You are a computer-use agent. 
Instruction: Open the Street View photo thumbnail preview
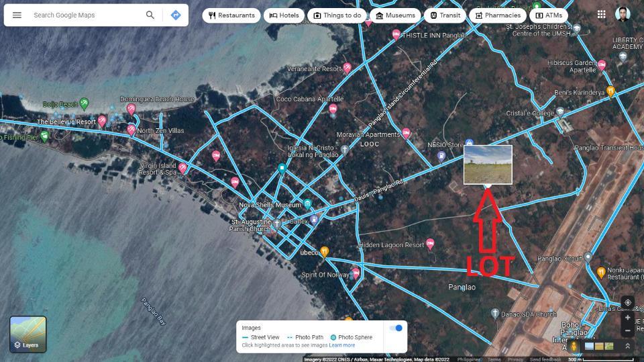pos(488,164)
